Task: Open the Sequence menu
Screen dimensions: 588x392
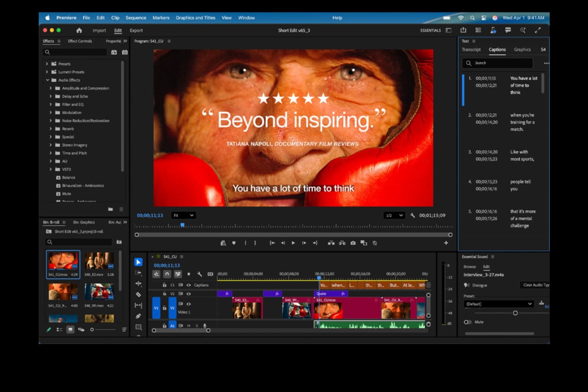Action: (x=136, y=18)
